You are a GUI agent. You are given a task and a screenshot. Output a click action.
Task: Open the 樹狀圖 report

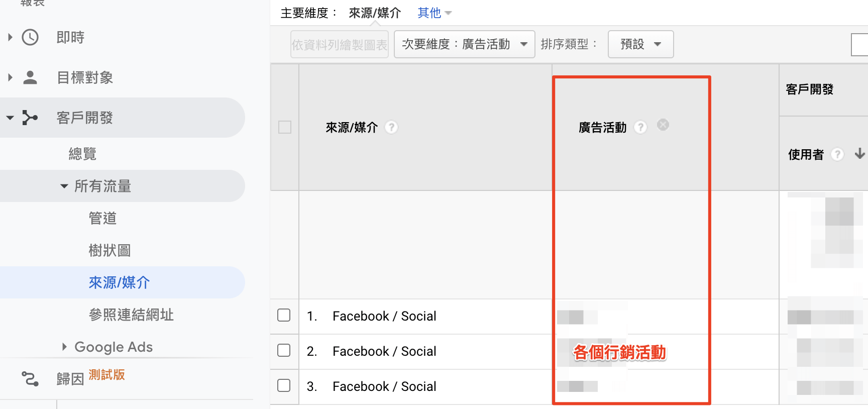[110, 250]
